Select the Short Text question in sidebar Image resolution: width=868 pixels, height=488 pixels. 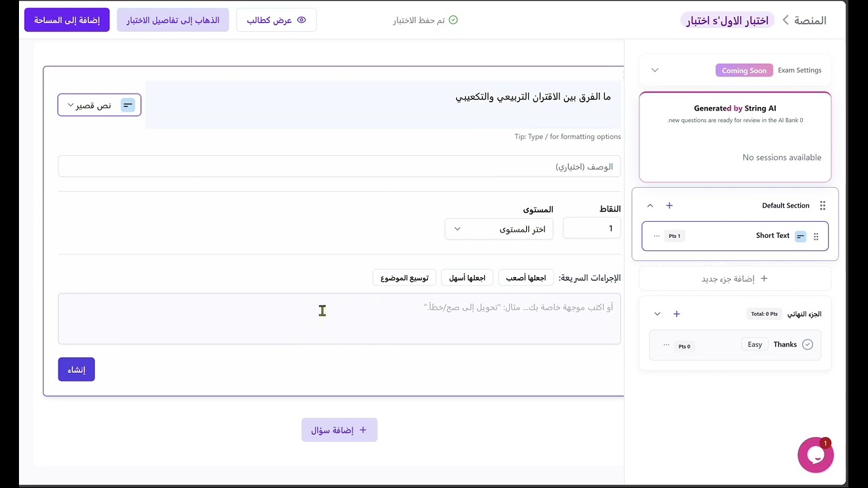click(735, 237)
